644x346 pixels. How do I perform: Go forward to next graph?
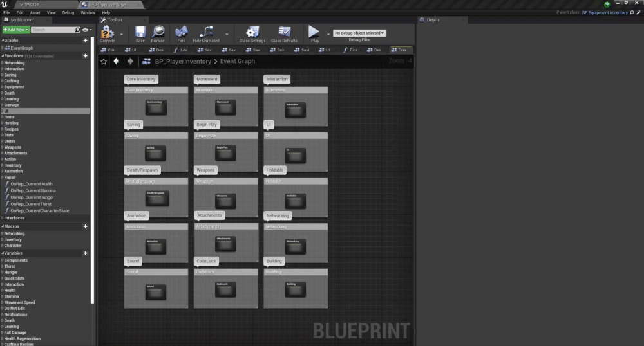coord(130,61)
